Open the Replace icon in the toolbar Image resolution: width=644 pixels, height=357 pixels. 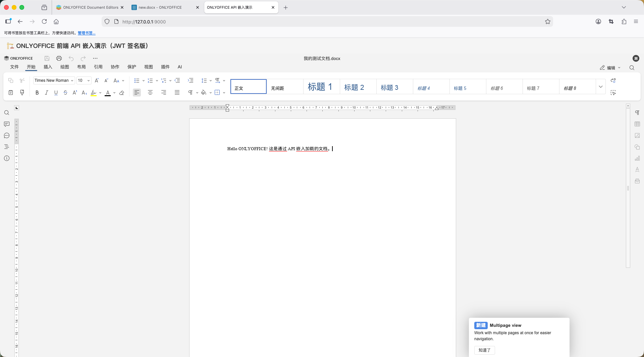pos(613,80)
